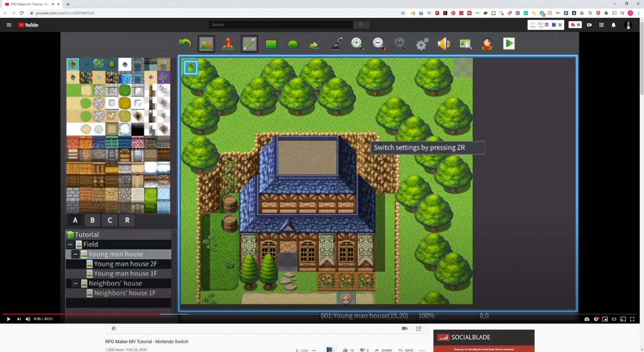The height and width of the screenshot is (352, 644).
Task: Open the YouTube account avatar menu
Action: pos(628,25)
